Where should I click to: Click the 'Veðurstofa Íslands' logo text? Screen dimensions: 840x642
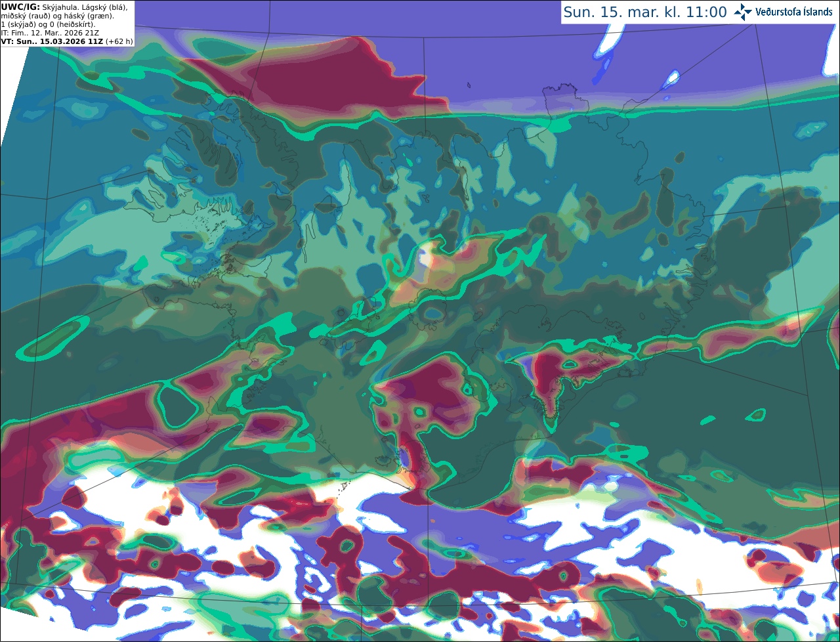794,12
